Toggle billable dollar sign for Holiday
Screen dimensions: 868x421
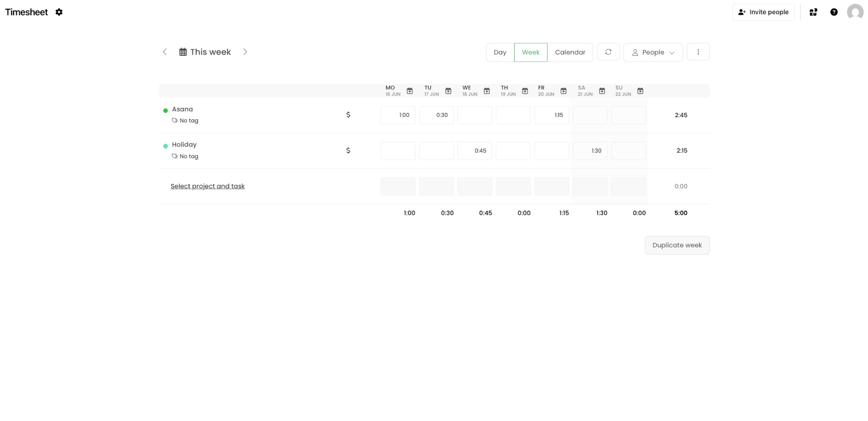(348, 151)
